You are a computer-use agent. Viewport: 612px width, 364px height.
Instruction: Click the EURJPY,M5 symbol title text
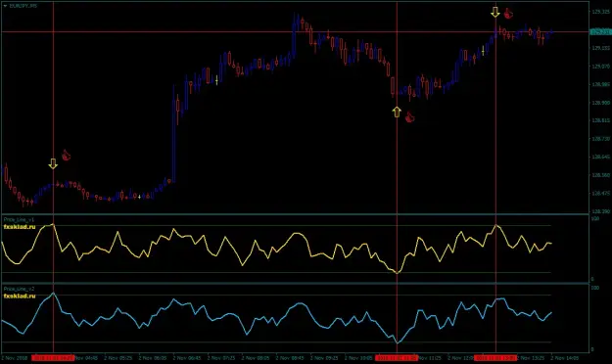pos(23,6)
